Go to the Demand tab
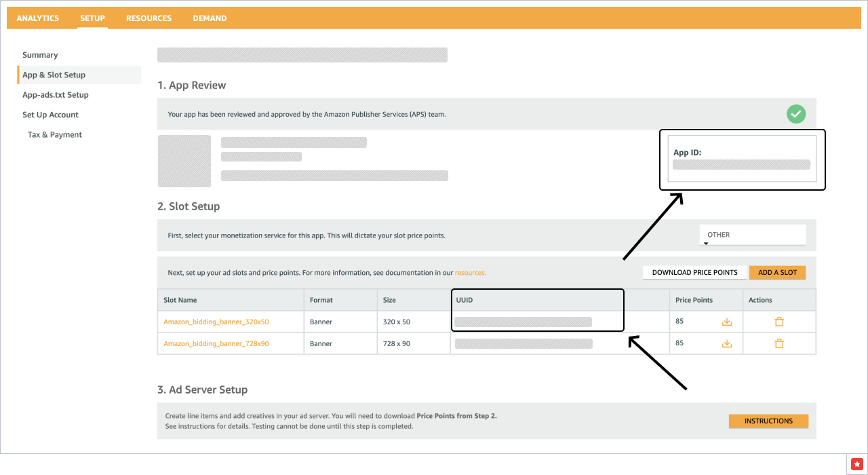 [210, 18]
